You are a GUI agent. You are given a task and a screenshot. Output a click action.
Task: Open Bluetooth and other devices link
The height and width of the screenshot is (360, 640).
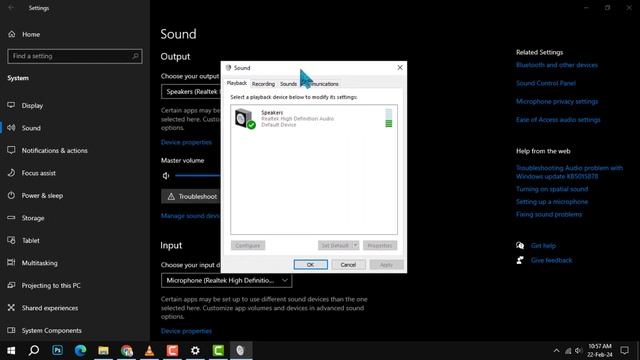[557, 65]
